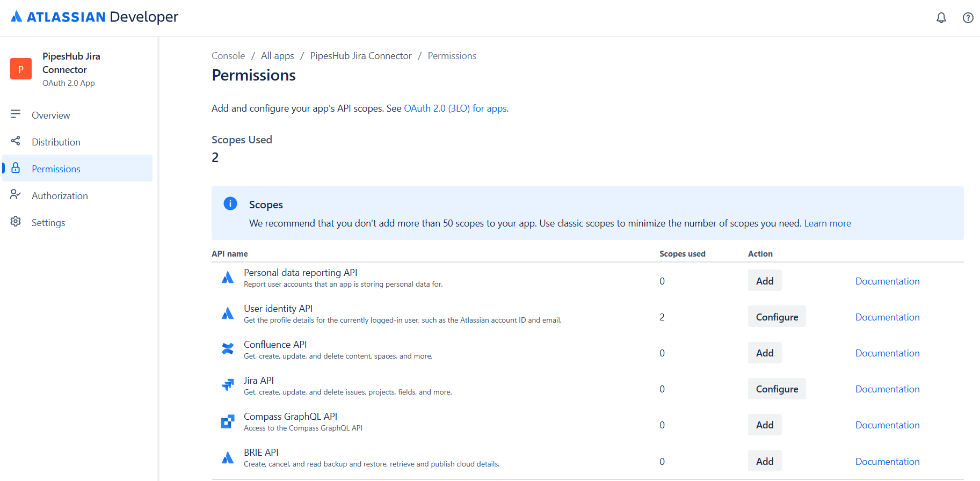Screen dimensions: 980x481
Task: Configure the Jira API
Action: 777,389
